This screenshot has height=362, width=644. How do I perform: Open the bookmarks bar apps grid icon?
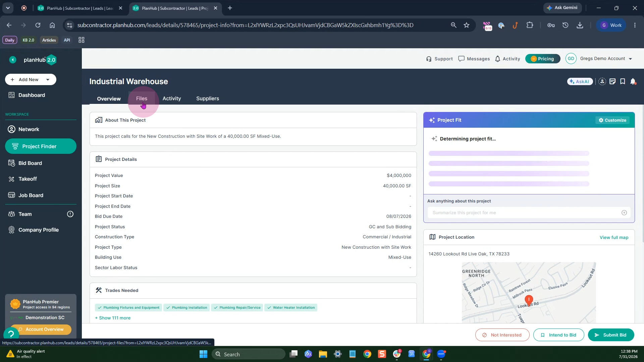pyautogui.click(x=82, y=40)
